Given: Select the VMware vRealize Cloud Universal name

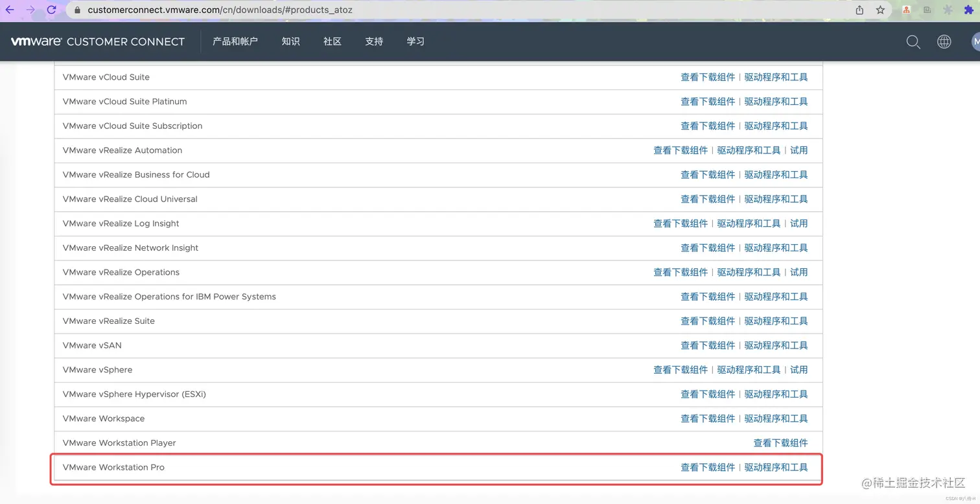Looking at the screenshot, I should [130, 199].
